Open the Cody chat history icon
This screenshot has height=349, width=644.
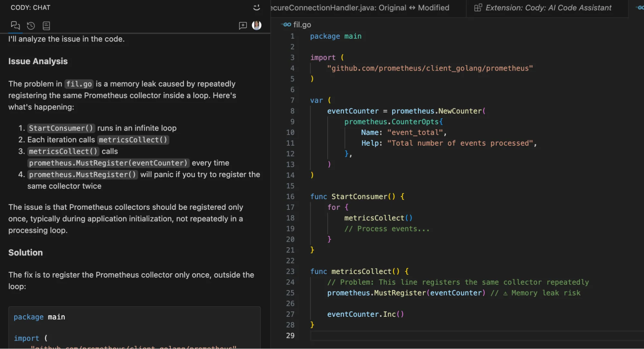[x=31, y=25]
